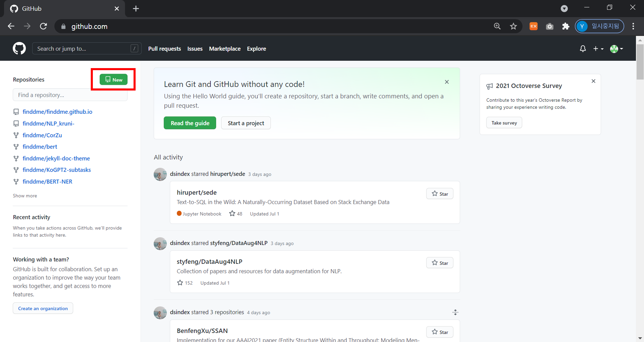Click the Chrome profile button labeled 일시중지됨
Viewport: 644px width, 342px height.
(599, 26)
